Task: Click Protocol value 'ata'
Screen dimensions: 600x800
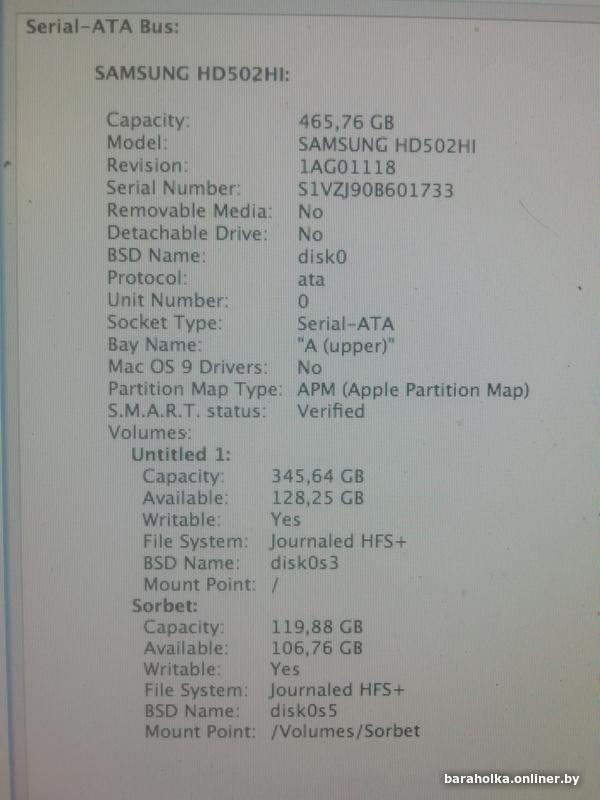Action: (x=311, y=279)
